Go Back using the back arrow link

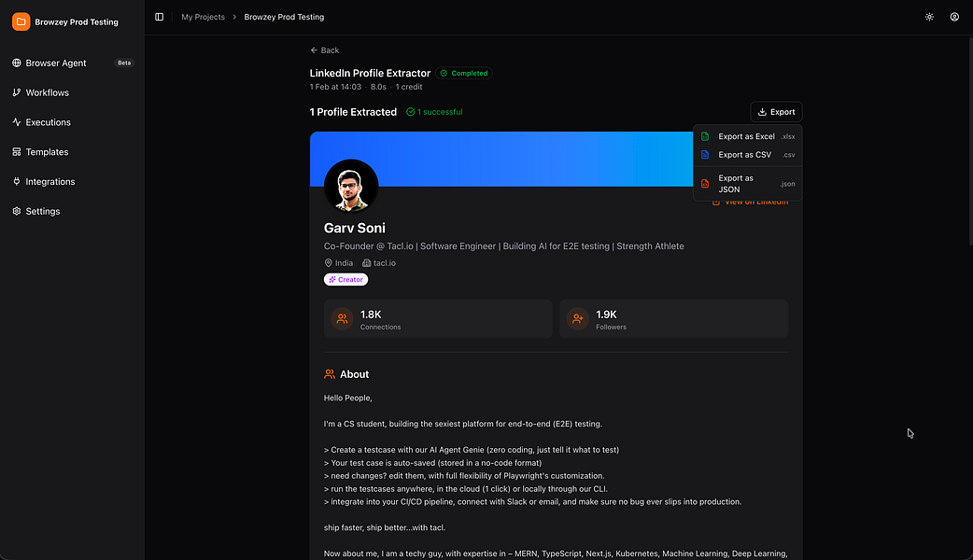tap(325, 50)
